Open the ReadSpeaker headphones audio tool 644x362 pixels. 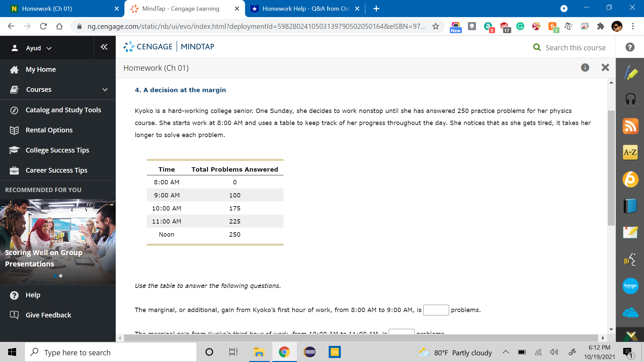click(x=630, y=99)
